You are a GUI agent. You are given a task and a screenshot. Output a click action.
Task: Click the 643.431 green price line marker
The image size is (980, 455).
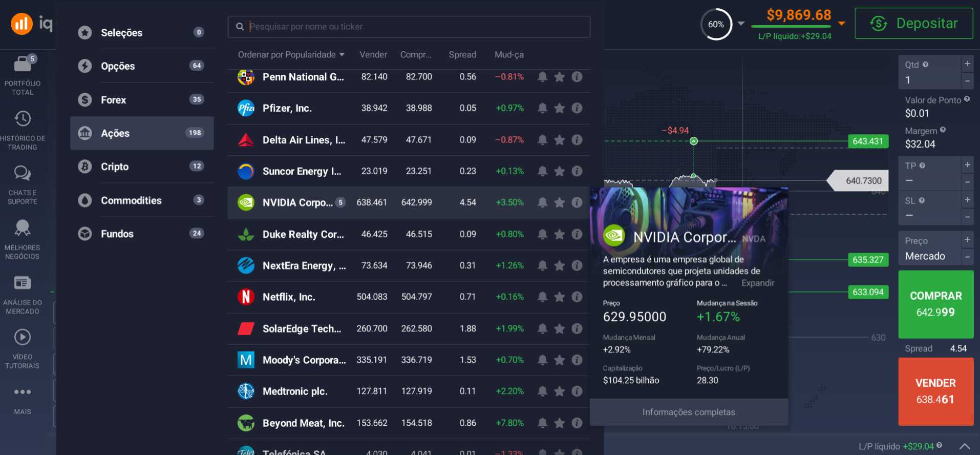868,141
